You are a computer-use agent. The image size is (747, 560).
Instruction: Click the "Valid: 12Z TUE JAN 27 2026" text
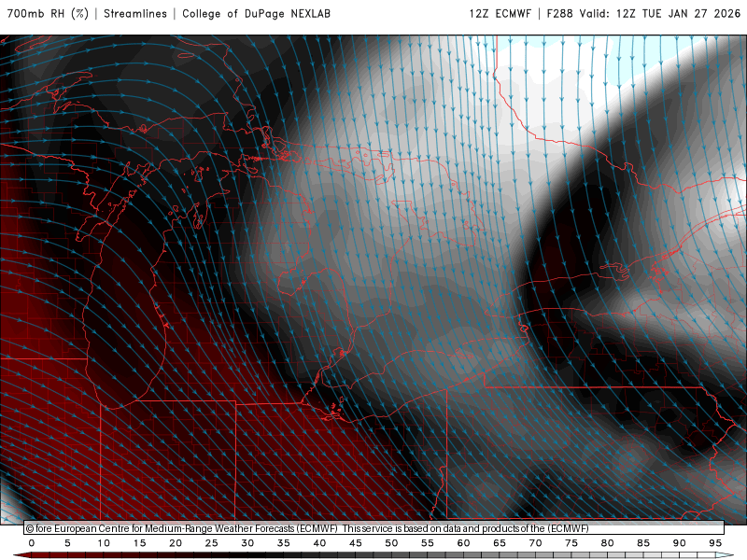pyautogui.click(x=660, y=13)
